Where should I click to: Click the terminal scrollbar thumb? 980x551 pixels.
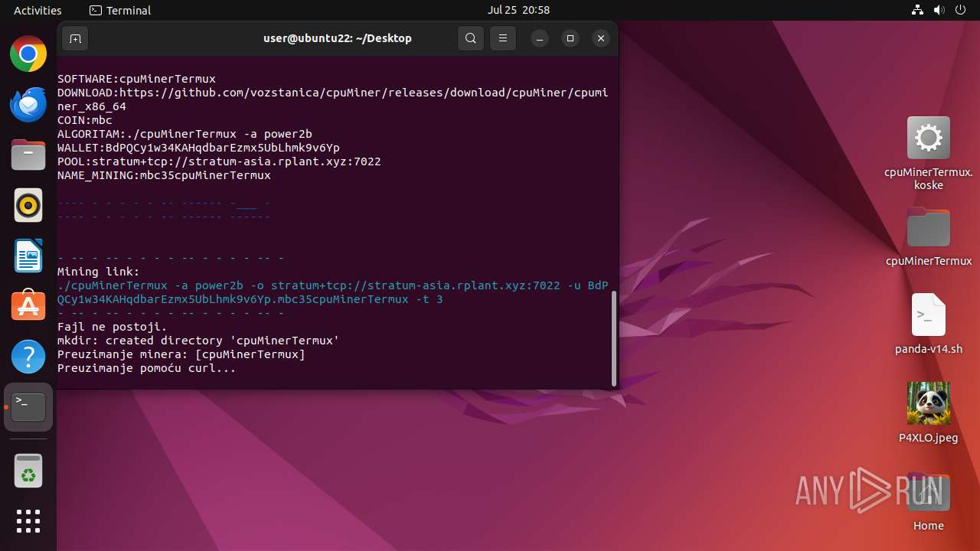[613, 338]
